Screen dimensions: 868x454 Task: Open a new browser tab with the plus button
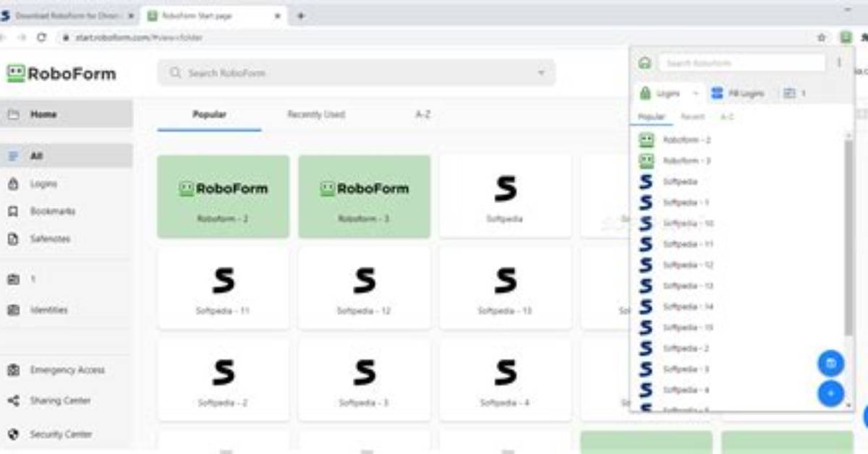301,15
